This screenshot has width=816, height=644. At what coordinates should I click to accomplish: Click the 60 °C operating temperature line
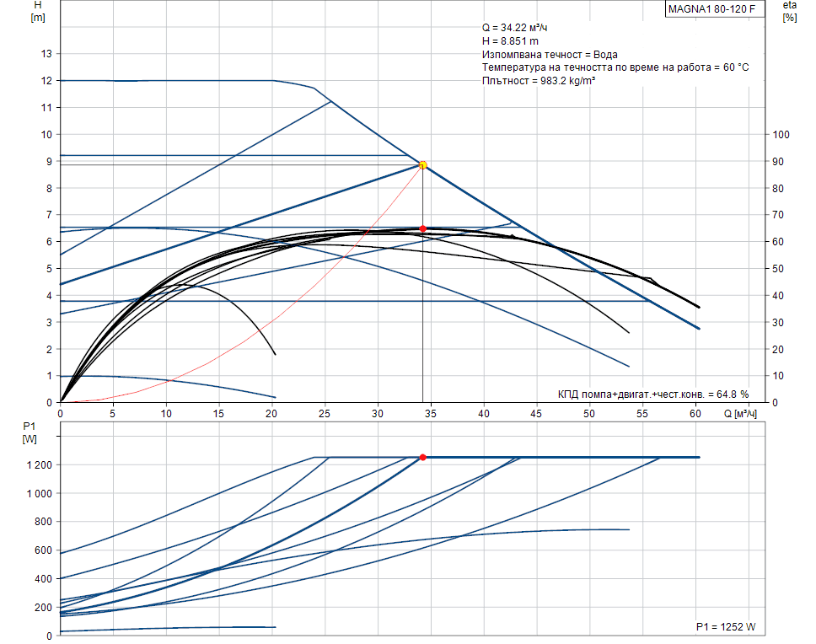click(x=615, y=67)
